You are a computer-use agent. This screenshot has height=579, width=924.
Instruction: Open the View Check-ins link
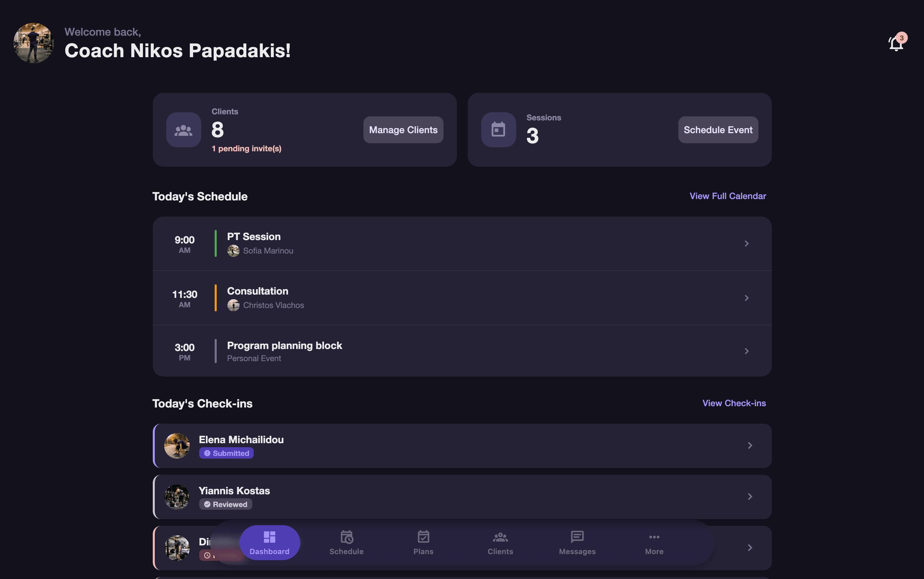tap(734, 403)
